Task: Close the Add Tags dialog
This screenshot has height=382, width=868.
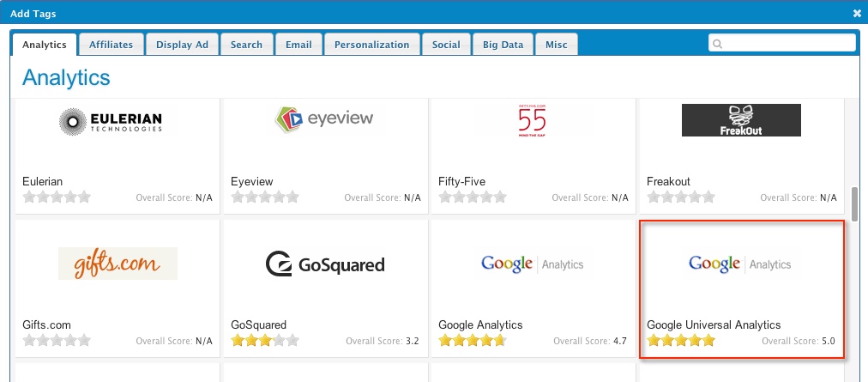Action: click(857, 14)
